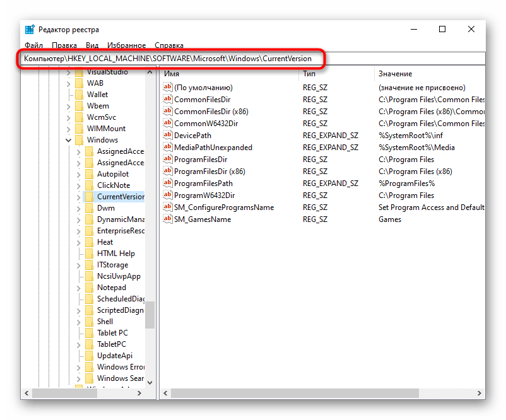Click the folder icon beside Wallet key
Image resolution: width=506 pixels, height=420 pixels.
point(79,95)
